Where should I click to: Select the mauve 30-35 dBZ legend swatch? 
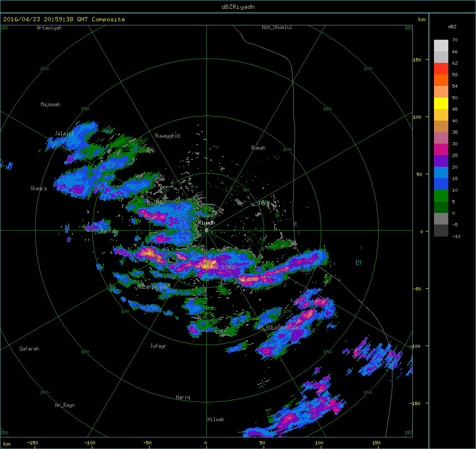tap(441, 138)
